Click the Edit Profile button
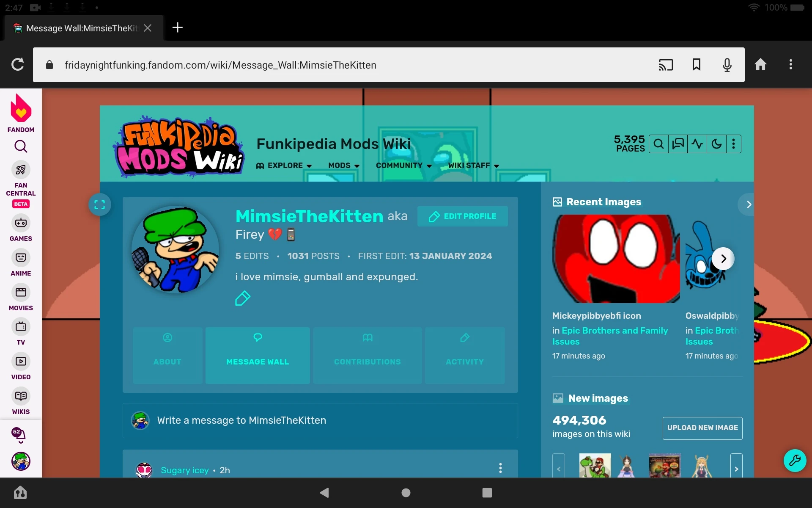812x508 pixels. point(462,216)
